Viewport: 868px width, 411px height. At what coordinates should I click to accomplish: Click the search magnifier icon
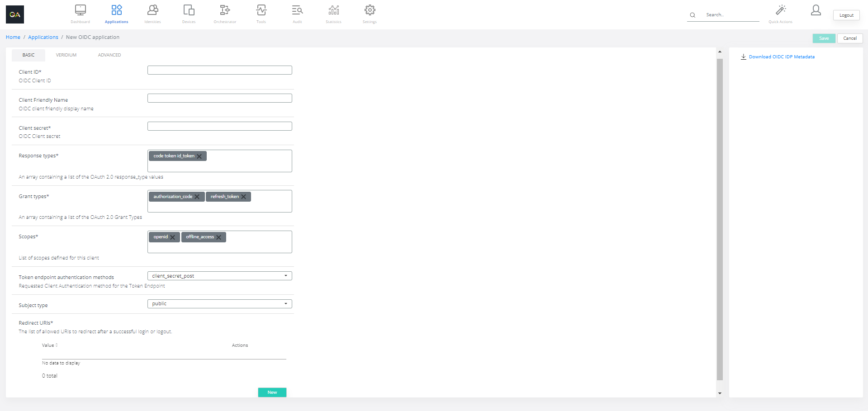693,15
